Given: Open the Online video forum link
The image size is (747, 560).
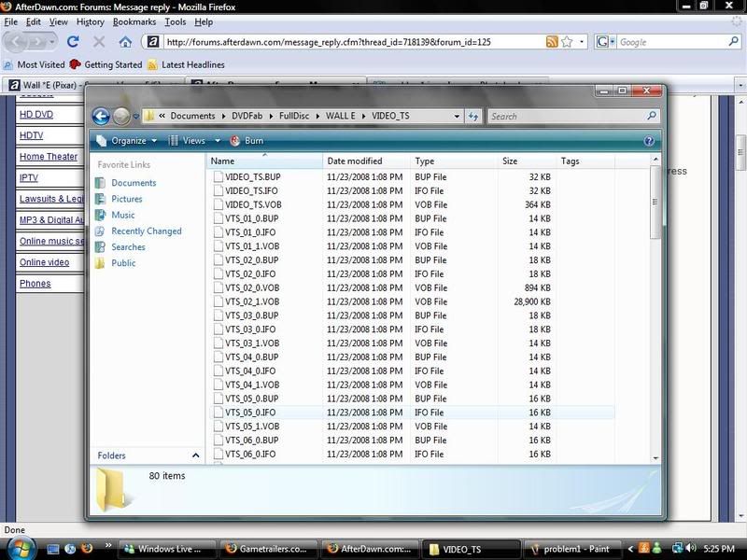Looking at the screenshot, I should click(x=44, y=262).
